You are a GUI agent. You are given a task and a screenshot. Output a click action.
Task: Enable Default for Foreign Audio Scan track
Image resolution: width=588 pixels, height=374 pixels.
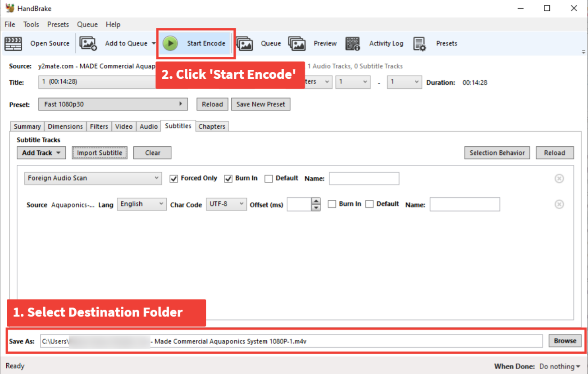pyautogui.click(x=269, y=179)
